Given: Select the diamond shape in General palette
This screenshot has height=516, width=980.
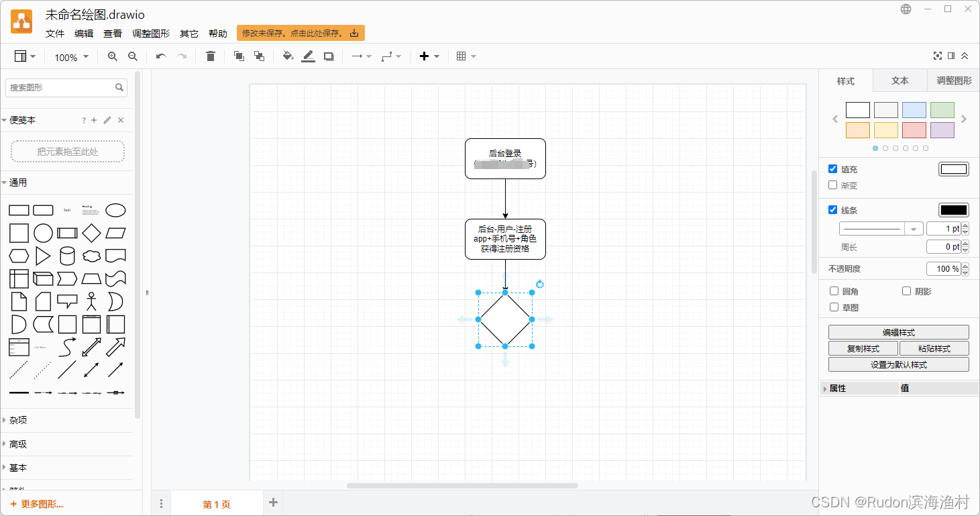Looking at the screenshot, I should click(91, 234).
